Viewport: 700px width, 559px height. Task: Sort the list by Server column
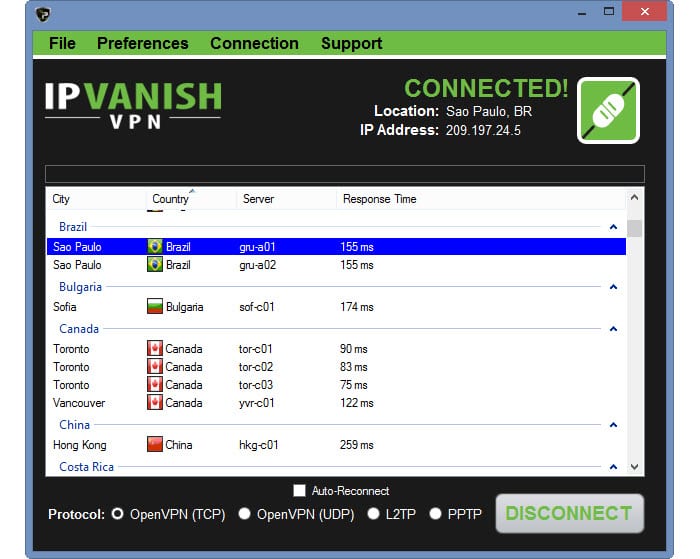[x=286, y=199]
